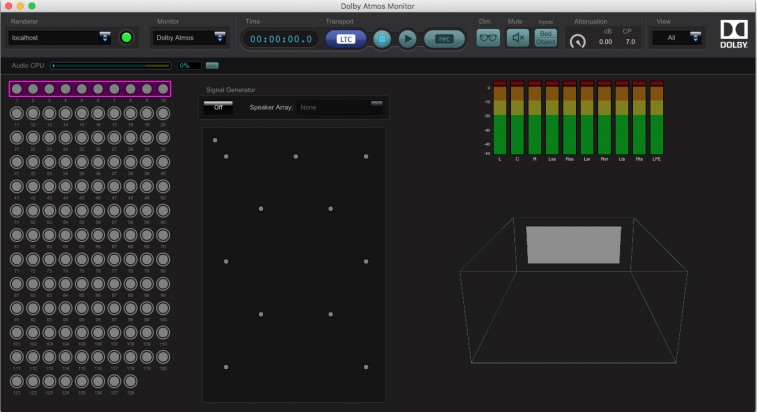Click the gray screen in the 3D room view
This screenshot has width=757, height=412.
574,245
